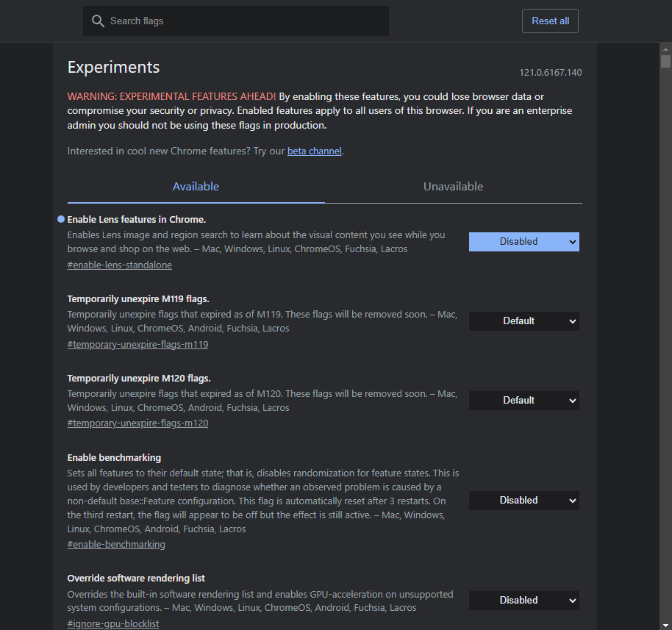672x630 pixels.
Task: Expand the Temporarily unexpire M120 flags dropdown
Action: coord(523,401)
